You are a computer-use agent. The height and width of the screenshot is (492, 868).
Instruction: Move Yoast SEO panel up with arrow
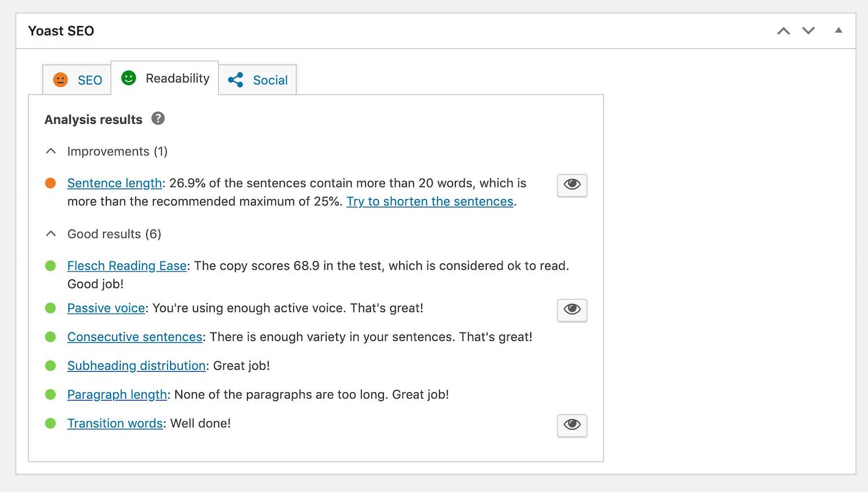784,31
